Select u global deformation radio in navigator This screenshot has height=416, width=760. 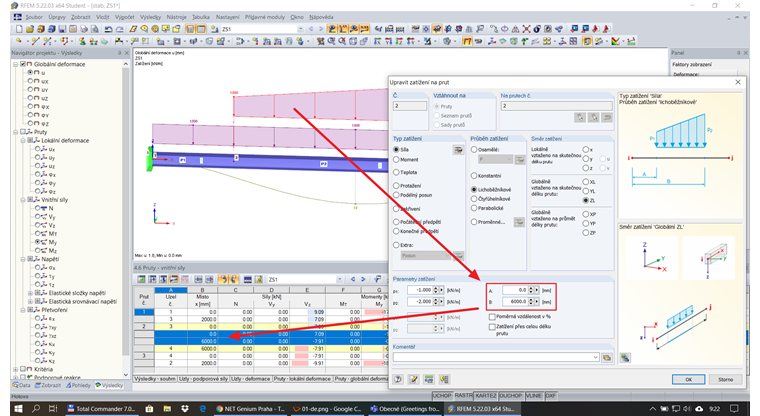(x=30, y=72)
